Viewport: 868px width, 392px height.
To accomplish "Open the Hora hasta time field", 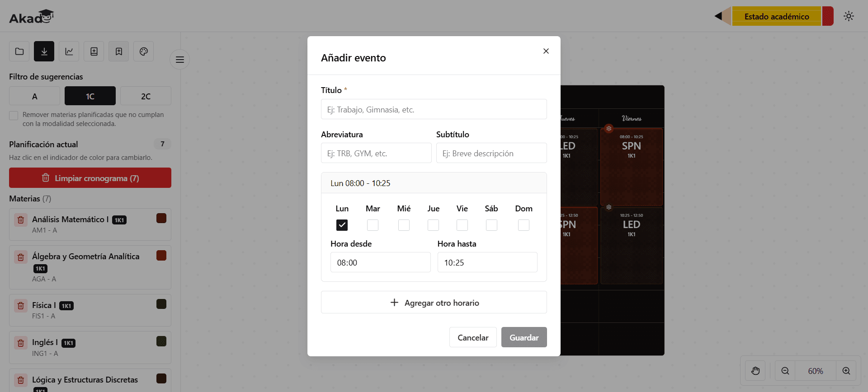I will (487, 262).
